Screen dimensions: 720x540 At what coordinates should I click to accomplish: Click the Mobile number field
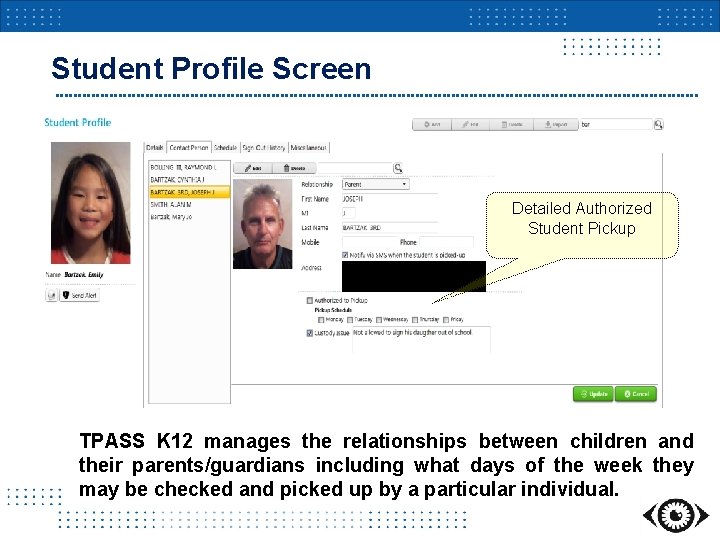370,242
